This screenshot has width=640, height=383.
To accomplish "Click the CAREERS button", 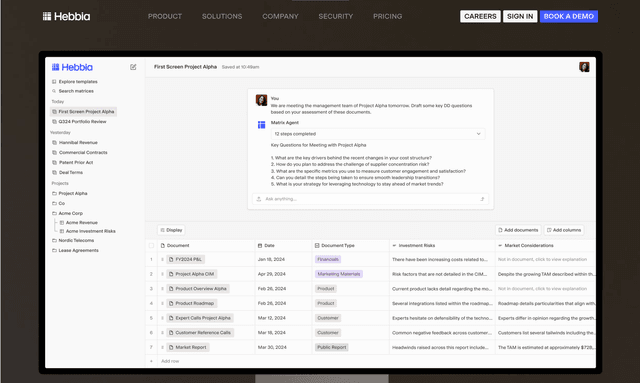I will coord(480,16).
